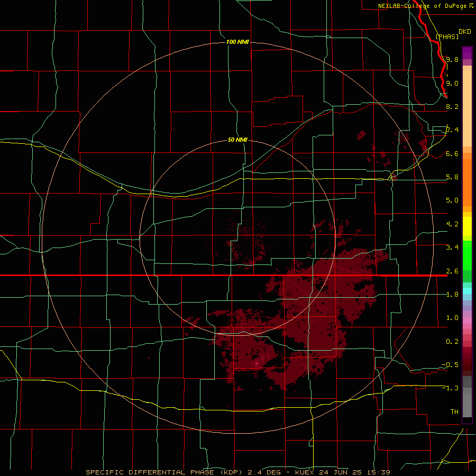Click the 9.8 value on the scale
This screenshot has width=476, height=476.
[x=452, y=59]
